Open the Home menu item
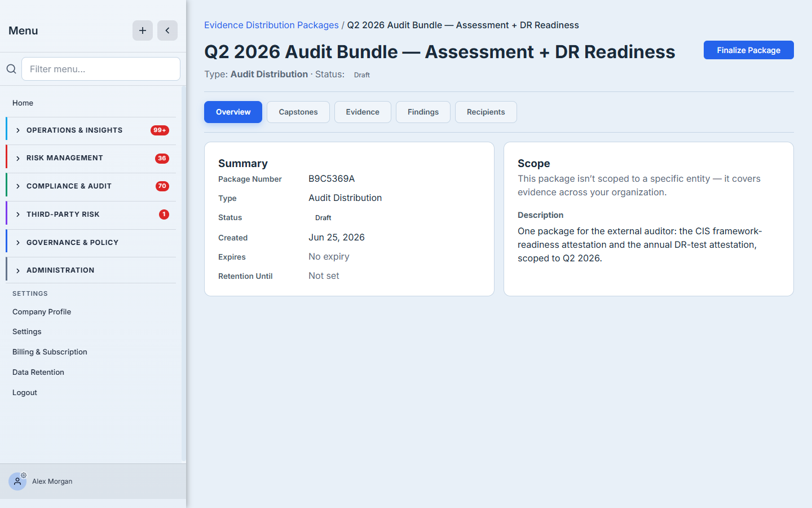Viewport: 812px width, 508px height. click(23, 103)
